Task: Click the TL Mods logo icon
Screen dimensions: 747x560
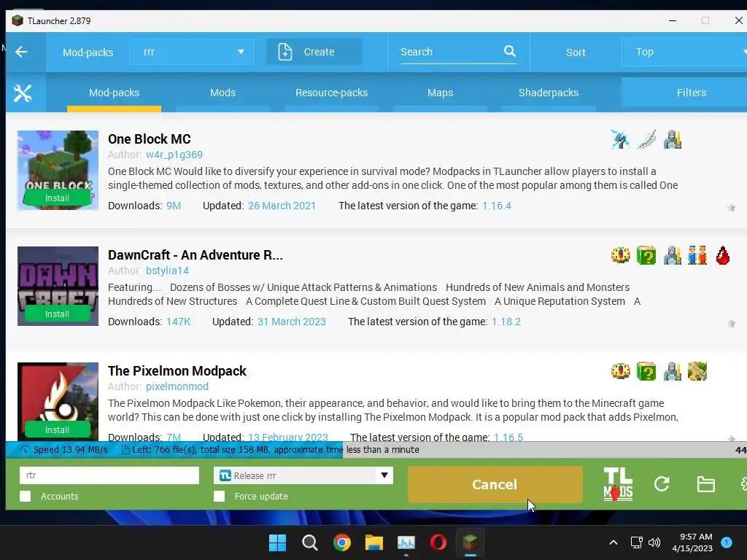Action: [618, 484]
